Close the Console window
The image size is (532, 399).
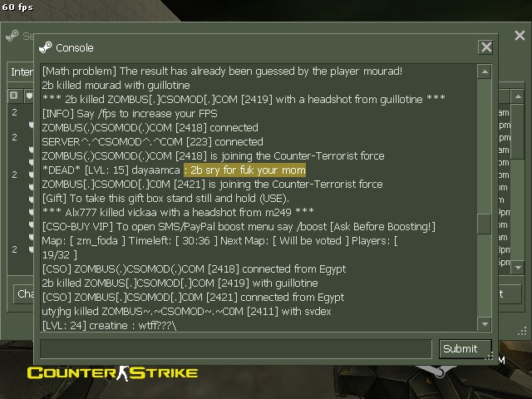(x=485, y=47)
